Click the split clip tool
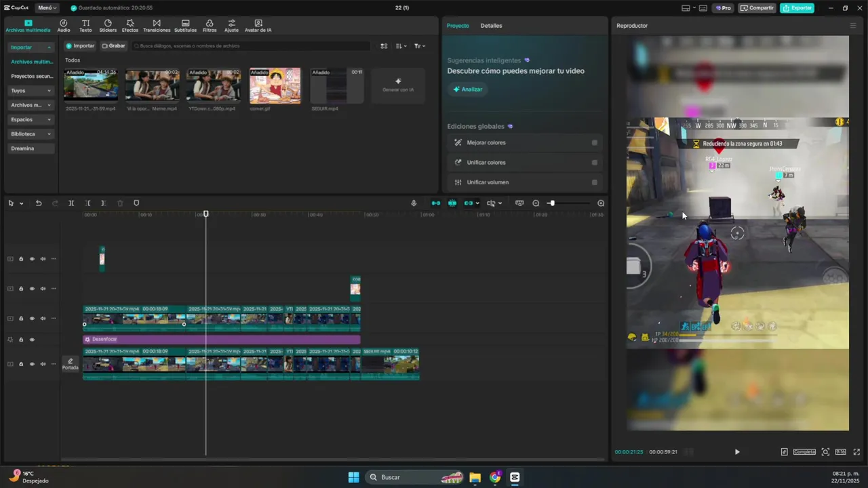This screenshot has height=488, width=868. (71, 203)
